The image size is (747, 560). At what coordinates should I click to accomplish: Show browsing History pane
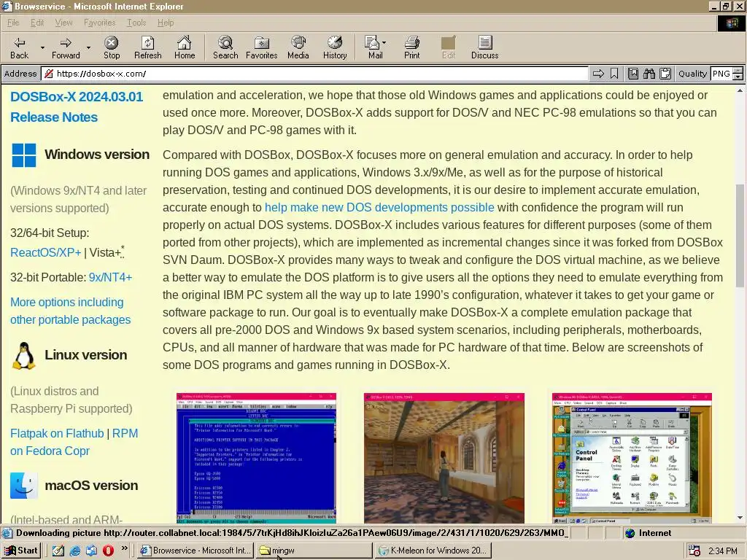pos(335,47)
